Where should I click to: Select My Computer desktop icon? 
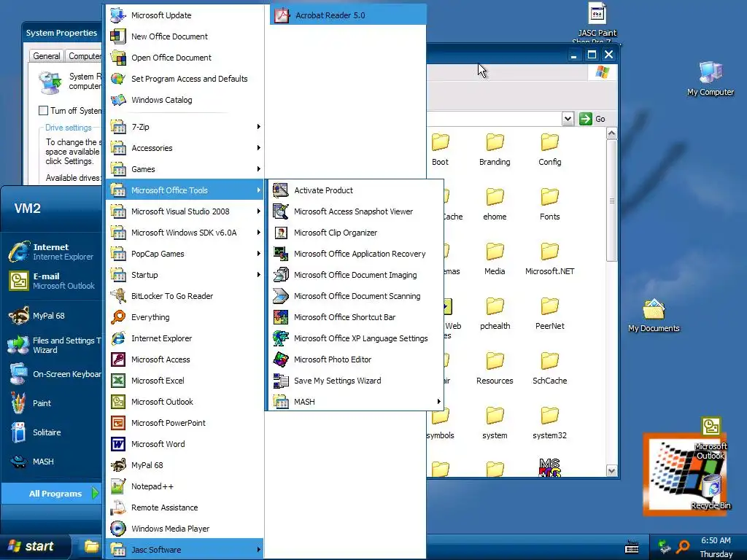711,79
